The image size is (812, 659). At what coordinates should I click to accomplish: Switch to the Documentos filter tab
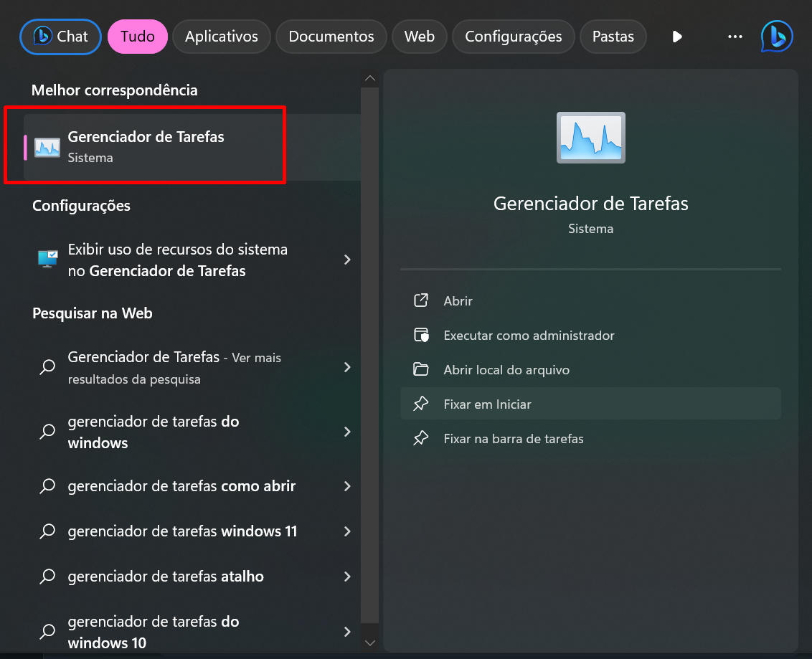[331, 37]
